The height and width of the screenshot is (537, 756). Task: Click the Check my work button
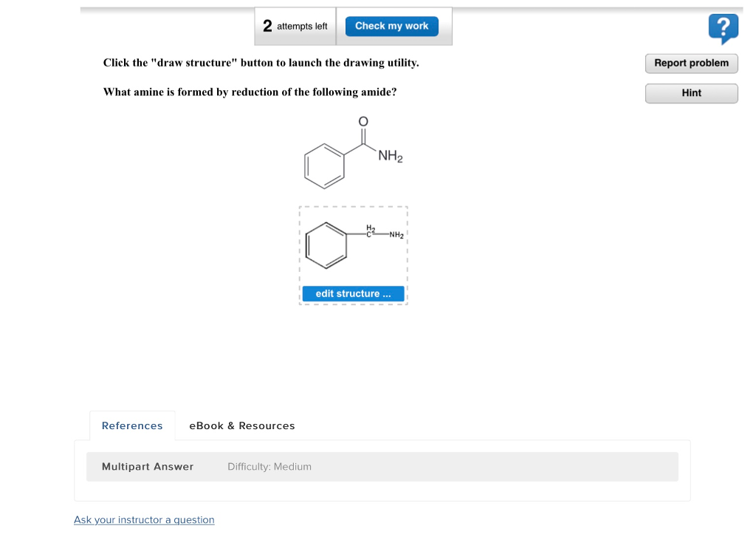click(x=391, y=26)
